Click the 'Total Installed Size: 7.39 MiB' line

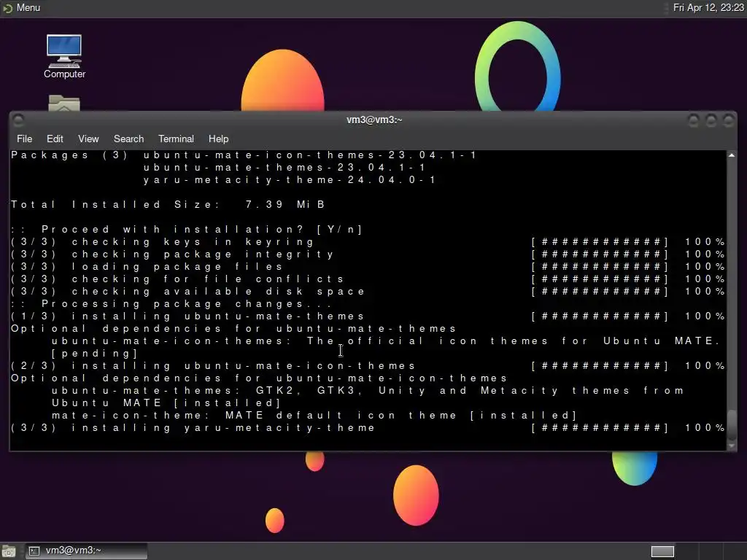point(168,205)
